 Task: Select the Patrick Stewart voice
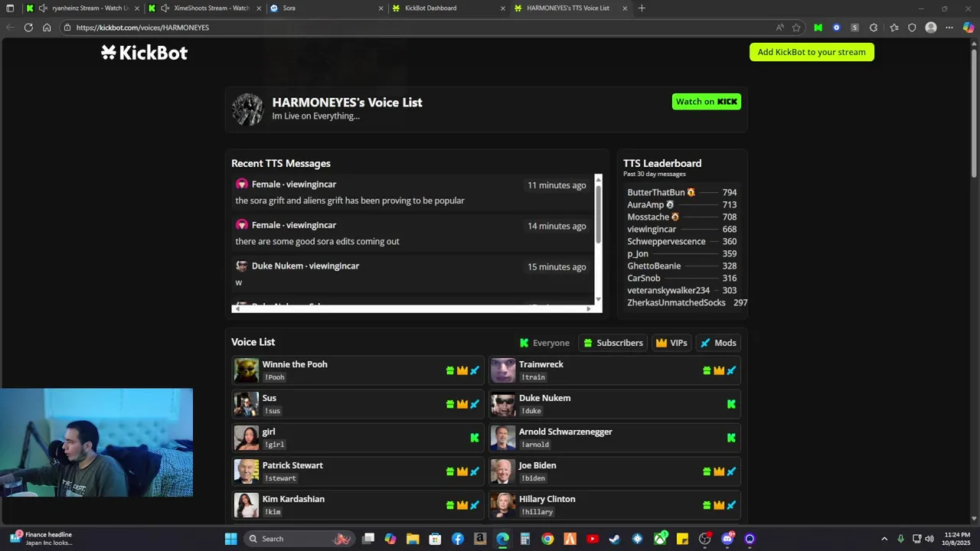tap(358, 471)
